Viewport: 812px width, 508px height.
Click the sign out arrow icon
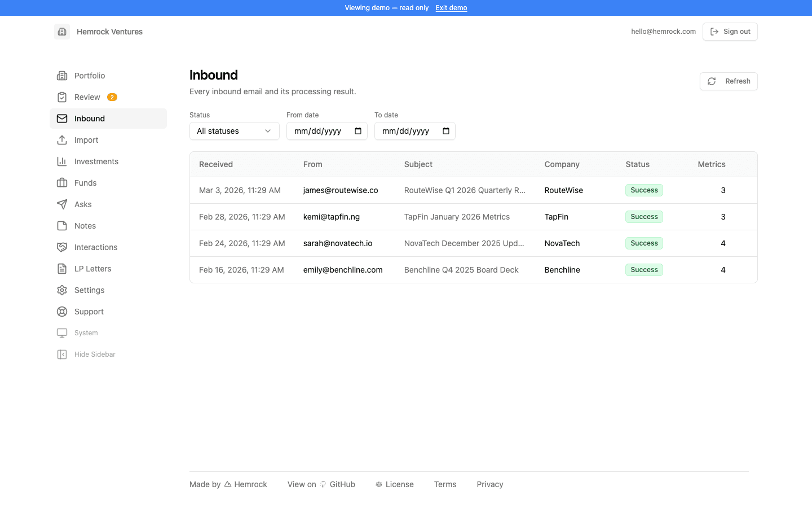(714, 32)
